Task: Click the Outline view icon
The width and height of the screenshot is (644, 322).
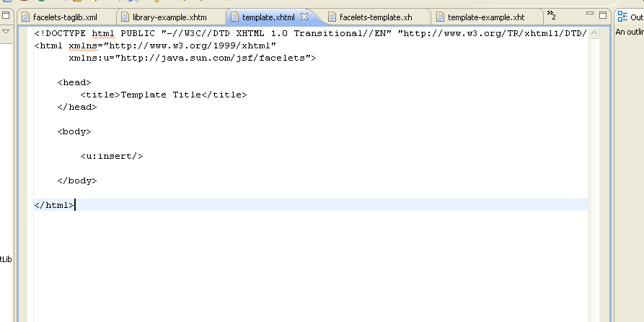Action: [x=622, y=16]
